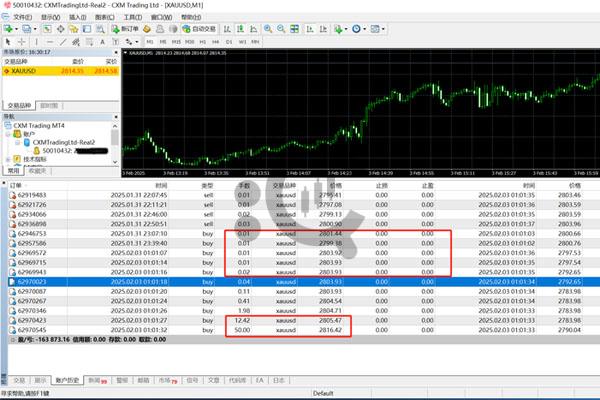Select the trendline drawing tool
The image size is (600, 400).
click(62, 42)
